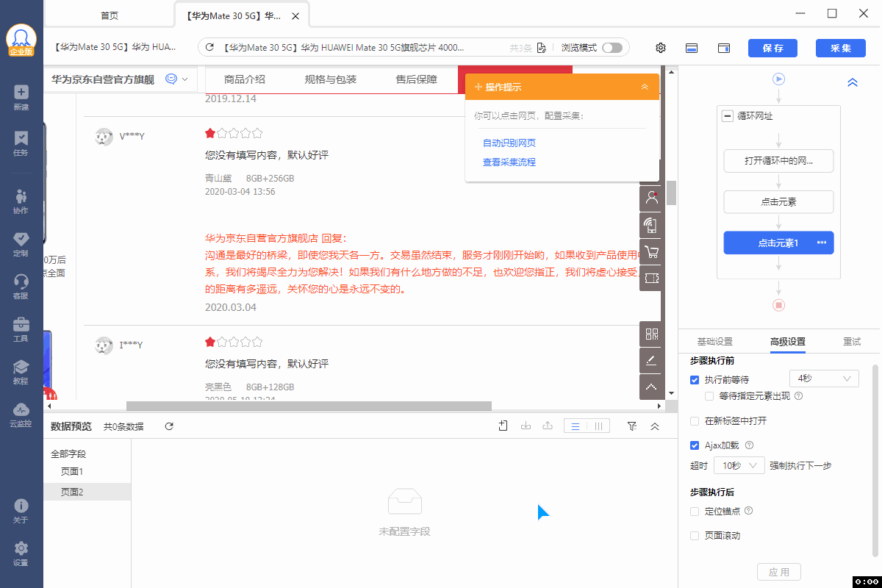This screenshot has width=882, height=588.
Task: Select the 高级设置 advanced settings tab
Action: click(x=788, y=342)
